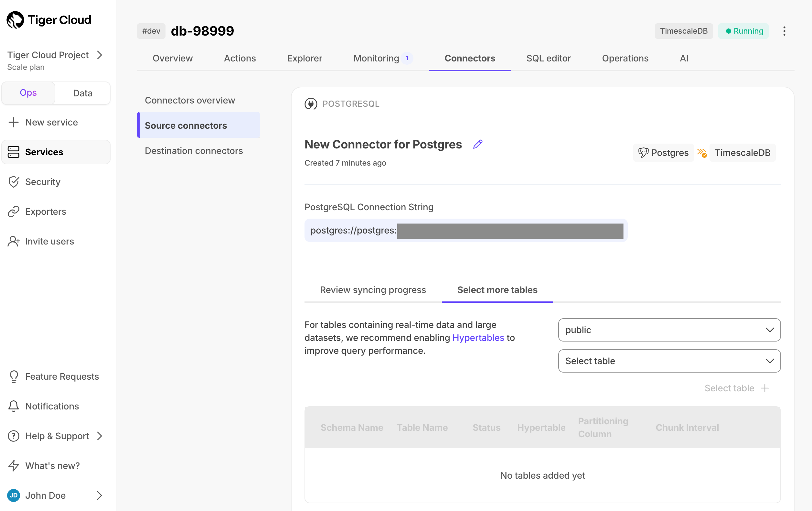Screen dimensions: 812x511
Task: Click the Feature Requests lightbulb icon
Action: point(14,376)
